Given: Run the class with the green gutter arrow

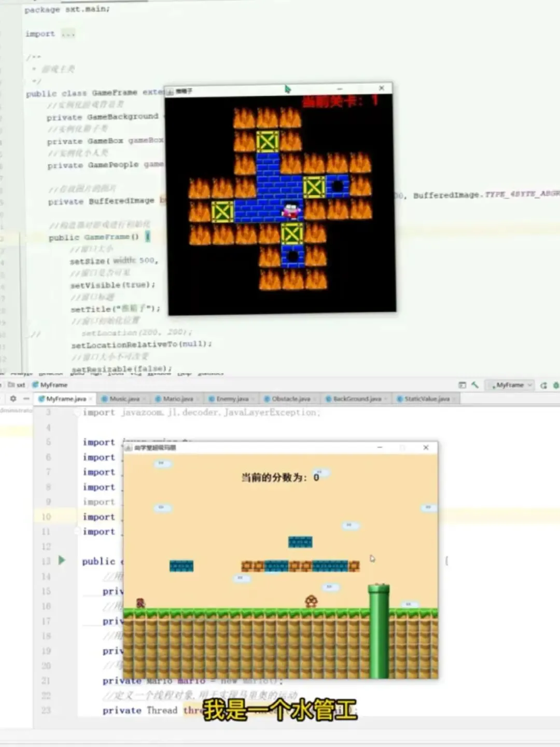Looking at the screenshot, I should point(62,560).
